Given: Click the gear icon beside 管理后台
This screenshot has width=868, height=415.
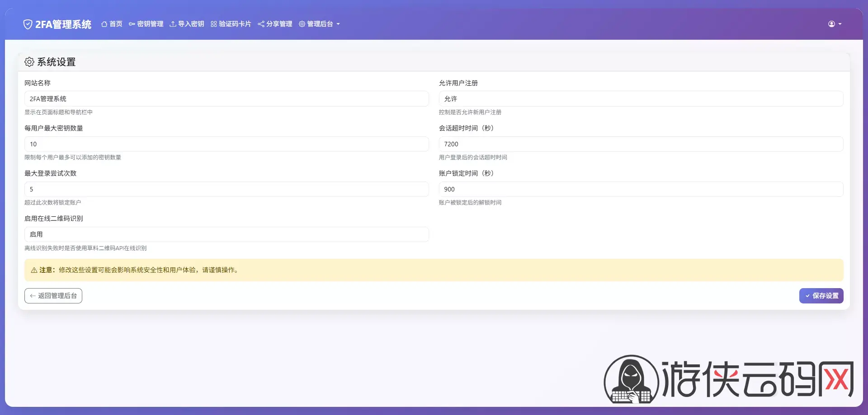Looking at the screenshot, I should 302,24.
